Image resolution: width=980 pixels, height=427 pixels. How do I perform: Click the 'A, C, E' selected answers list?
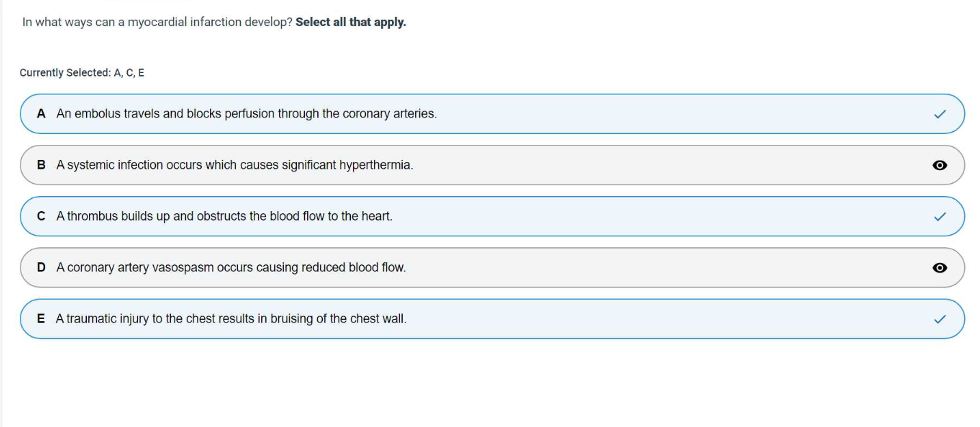tap(129, 73)
